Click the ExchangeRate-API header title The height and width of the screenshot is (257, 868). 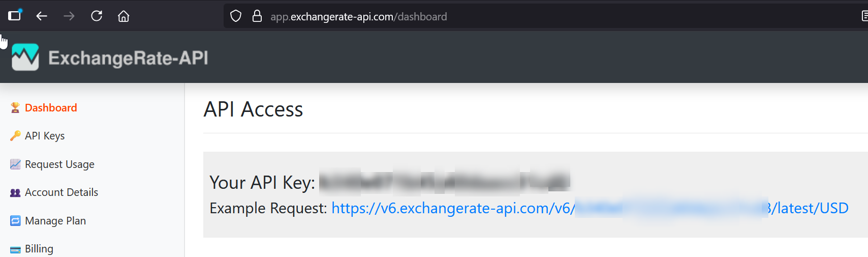(x=128, y=58)
